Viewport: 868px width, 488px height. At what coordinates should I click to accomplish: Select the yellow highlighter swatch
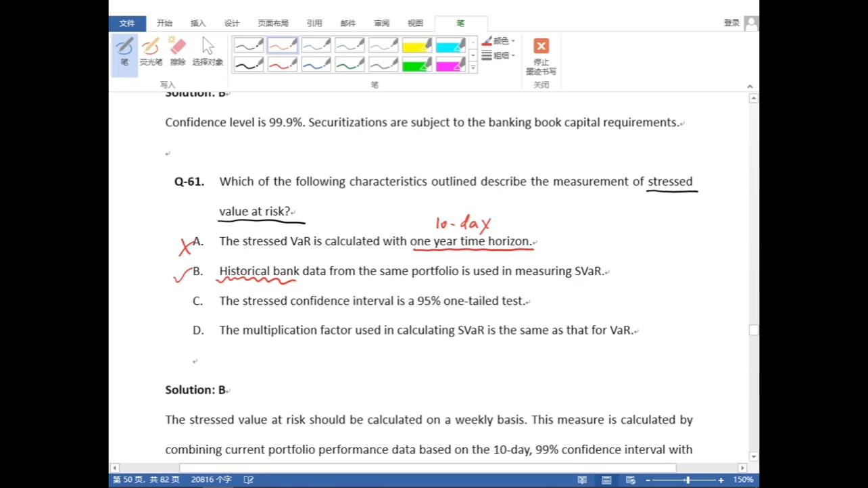(416, 45)
